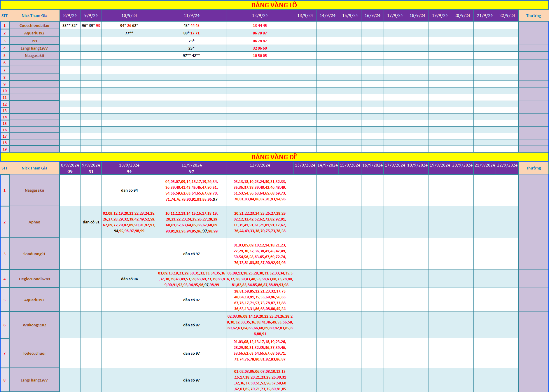Select the Wukong1102 name cell
Screen dimensions: 549x392
click(34, 325)
